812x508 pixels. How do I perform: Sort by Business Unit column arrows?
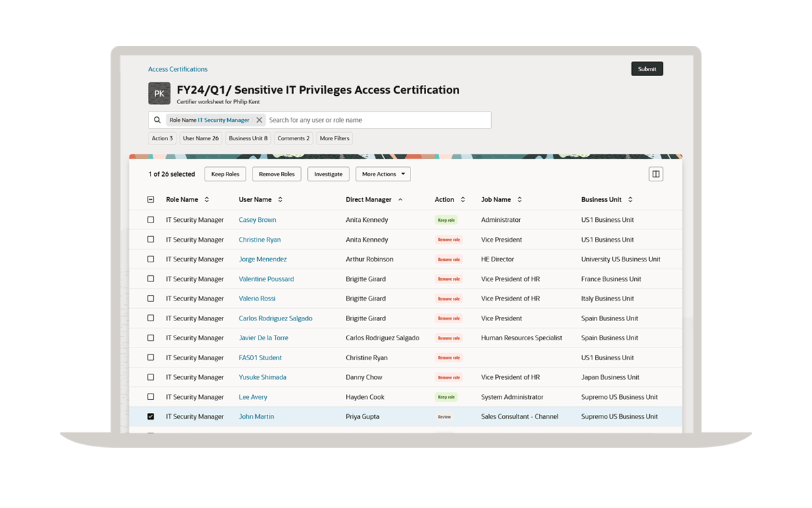pos(630,200)
